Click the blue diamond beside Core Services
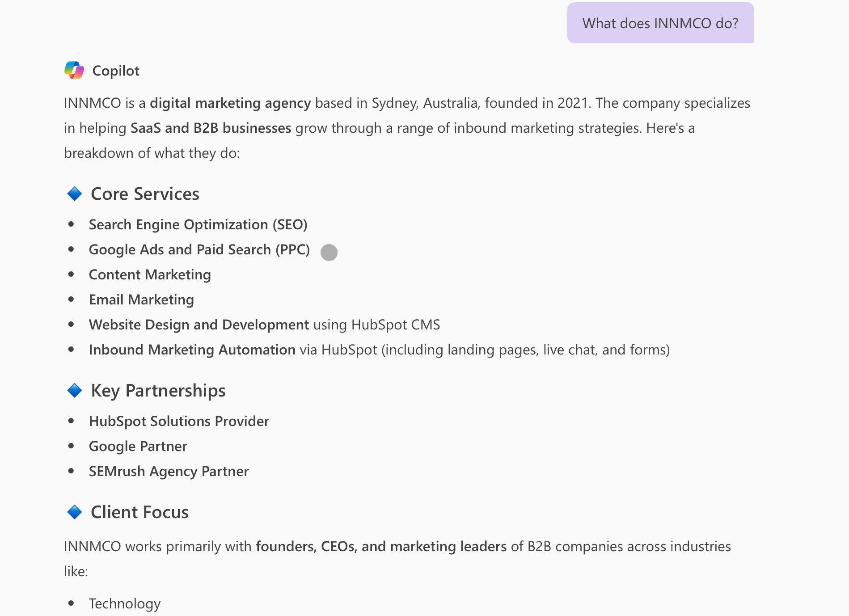 [75, 194]
